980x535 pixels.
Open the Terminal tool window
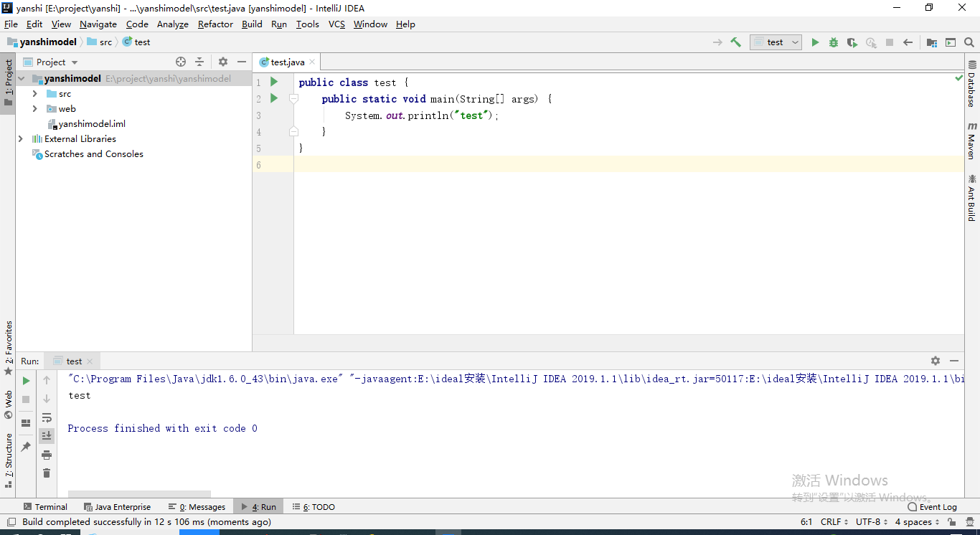click(45, 506)
